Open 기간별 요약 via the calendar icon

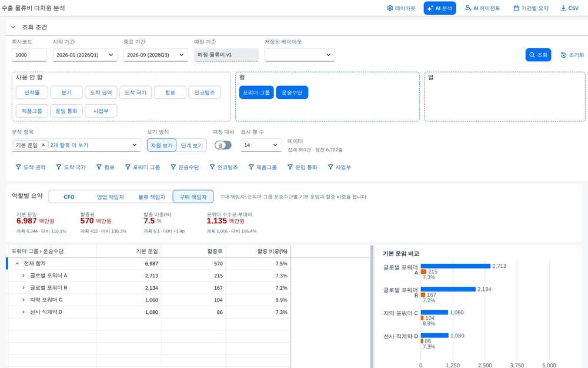[x=516, y=8]
